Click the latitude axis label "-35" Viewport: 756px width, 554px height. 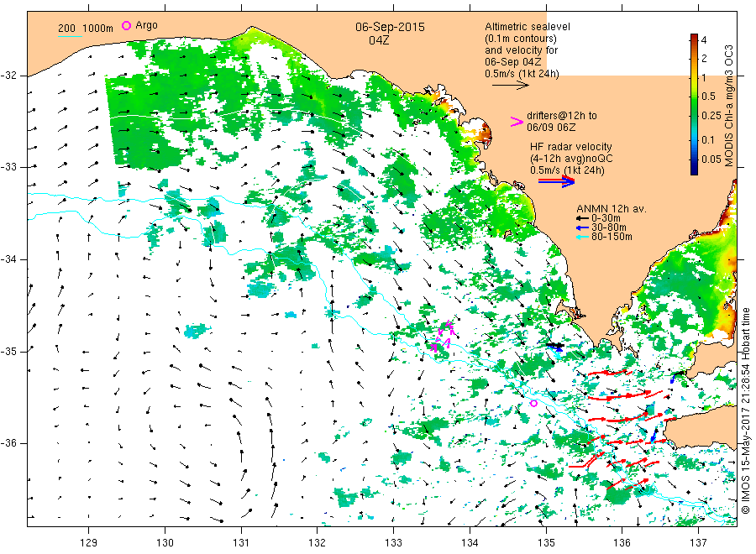pos(8,351)
